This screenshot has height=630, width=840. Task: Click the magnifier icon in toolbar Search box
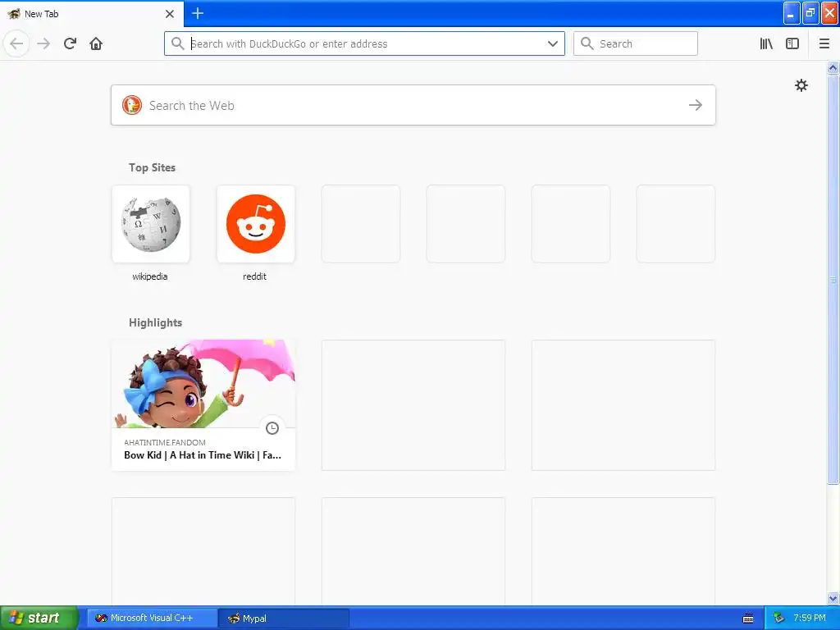[x=587, y=43]
